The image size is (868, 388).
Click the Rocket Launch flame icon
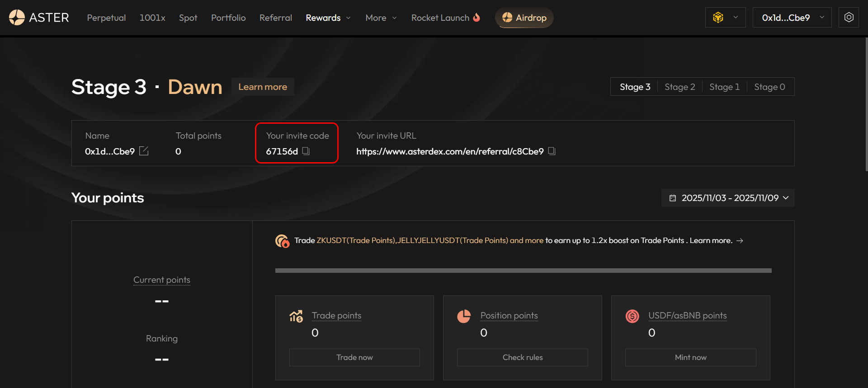(476, 18)
